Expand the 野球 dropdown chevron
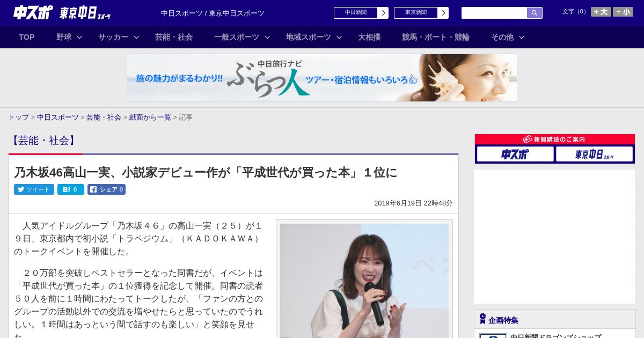The image size is (644, 338). coord(79,37)
